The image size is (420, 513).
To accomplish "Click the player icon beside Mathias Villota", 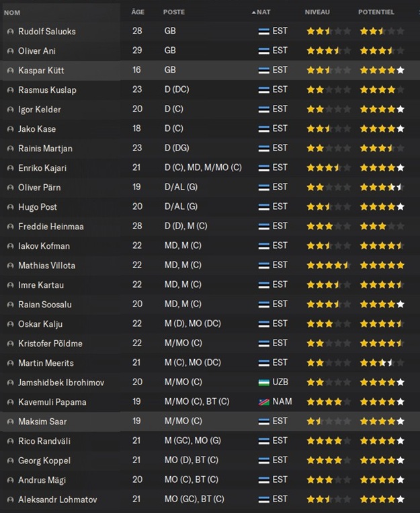I will click(x=10, y=266).
